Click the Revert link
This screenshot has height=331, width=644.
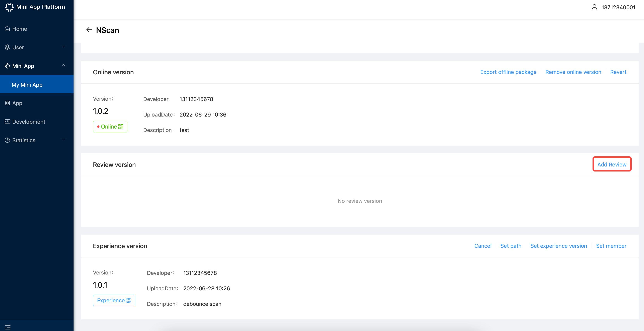coord(618,72)
